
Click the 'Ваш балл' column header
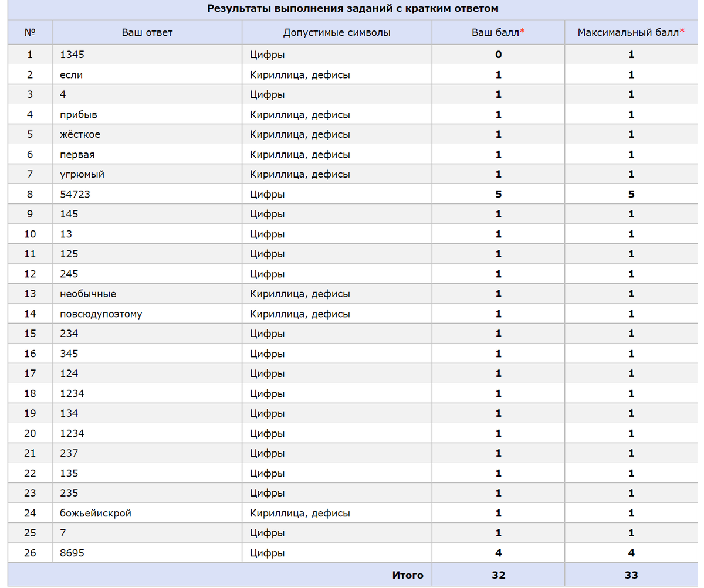click(x=498, y=32)
